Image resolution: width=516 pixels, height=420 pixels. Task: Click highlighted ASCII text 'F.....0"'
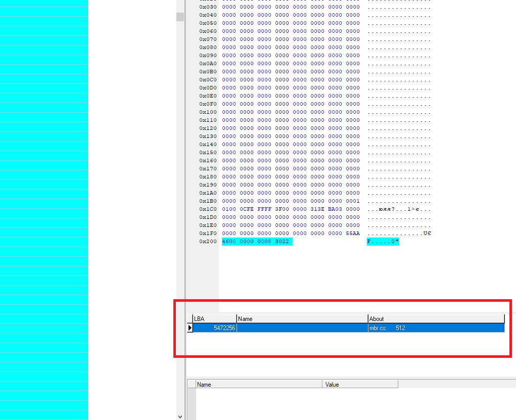click(x=383, y=242)
